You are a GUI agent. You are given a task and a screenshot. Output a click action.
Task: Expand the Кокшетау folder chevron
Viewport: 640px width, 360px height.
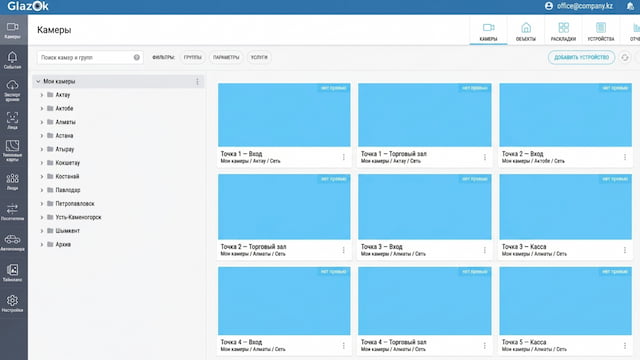[42, 163]
